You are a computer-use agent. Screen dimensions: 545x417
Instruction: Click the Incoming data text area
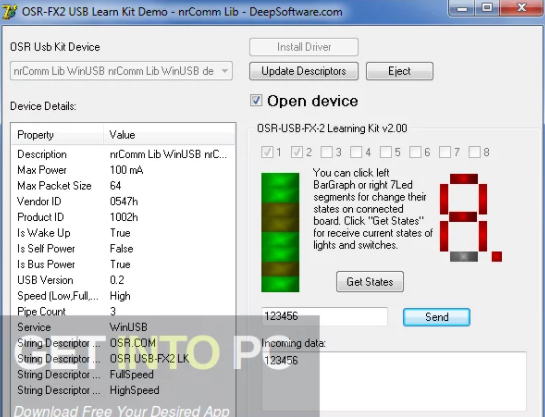[x=394, y=382]
